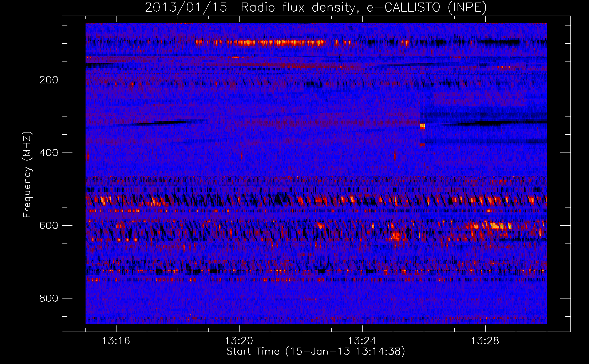Click the 13:28 time tick label
This screenshot has height=364, width=589.
(x=485, y=341)
